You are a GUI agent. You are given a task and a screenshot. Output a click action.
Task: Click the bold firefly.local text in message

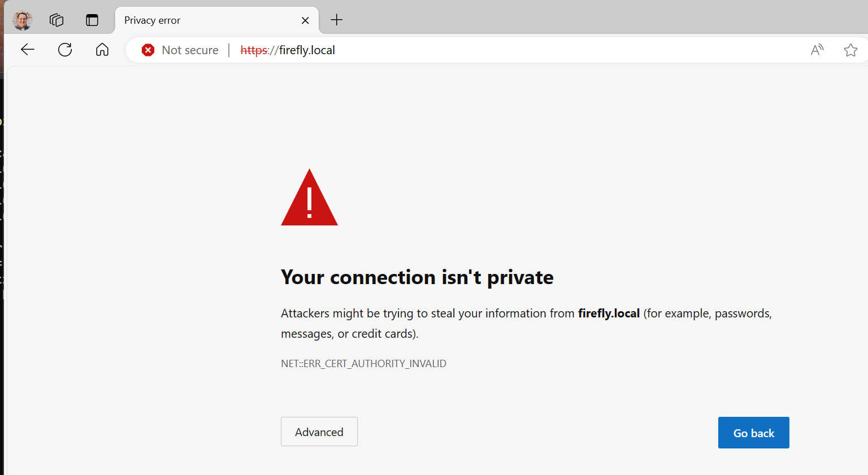(x=609, y=313)
